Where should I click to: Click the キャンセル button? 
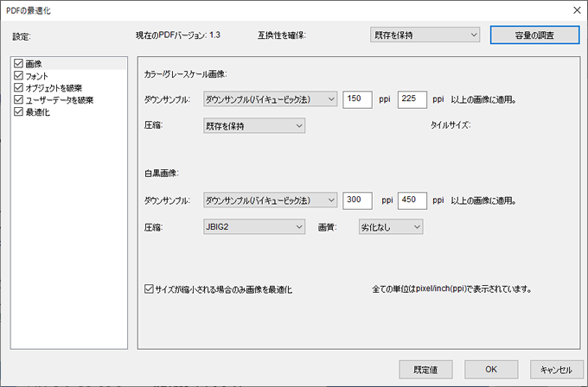(x=557, y=369)
